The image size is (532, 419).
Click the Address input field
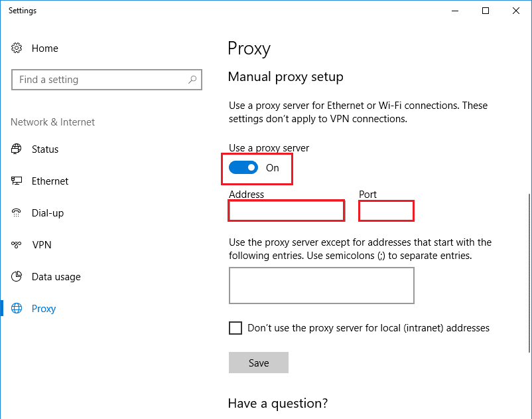click(287, 211)
